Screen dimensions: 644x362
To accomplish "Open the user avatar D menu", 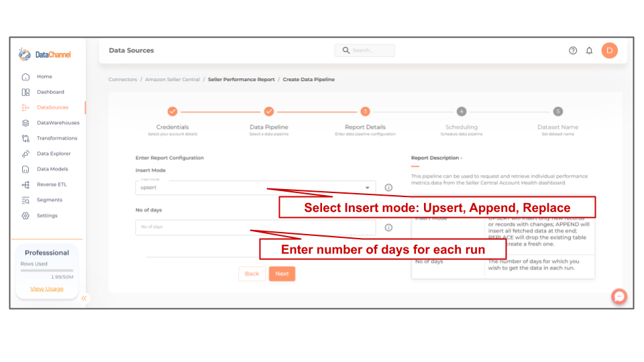I will 610,50.
